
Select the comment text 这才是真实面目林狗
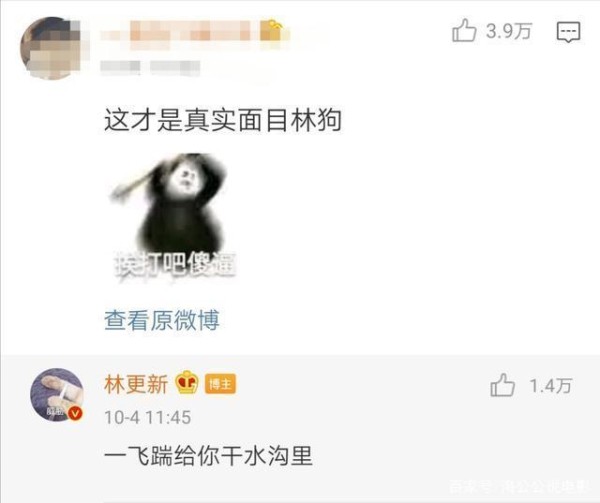click(223, 120)
